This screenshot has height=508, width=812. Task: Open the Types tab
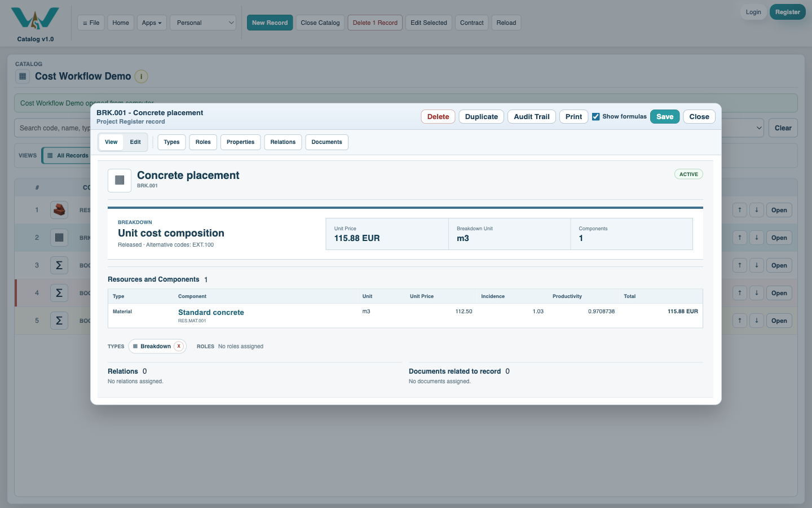pyautogui.click(x=171, y=142)
